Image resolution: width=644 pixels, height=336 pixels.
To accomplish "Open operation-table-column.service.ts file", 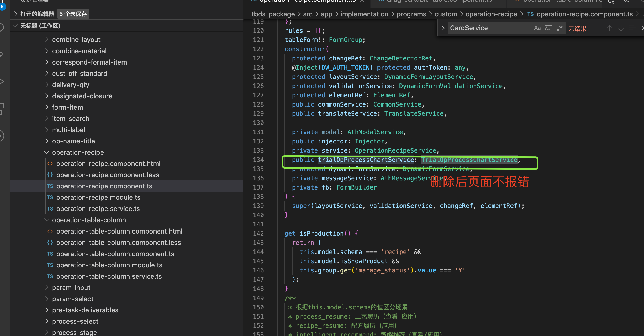I will [109, 276].
